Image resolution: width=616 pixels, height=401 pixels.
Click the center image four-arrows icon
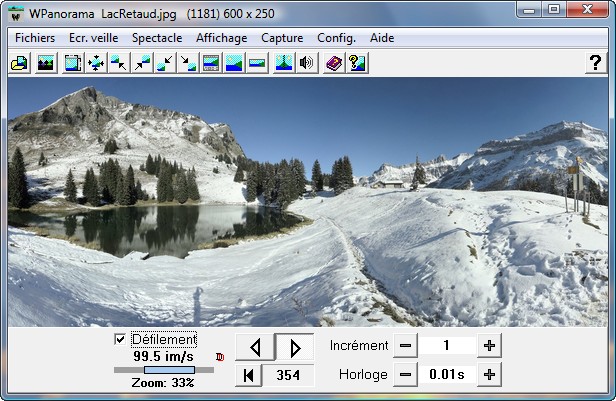(x=96, y=63)
